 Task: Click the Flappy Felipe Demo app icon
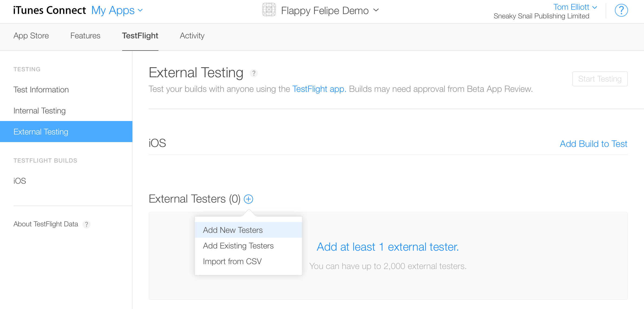pos(269,10)
